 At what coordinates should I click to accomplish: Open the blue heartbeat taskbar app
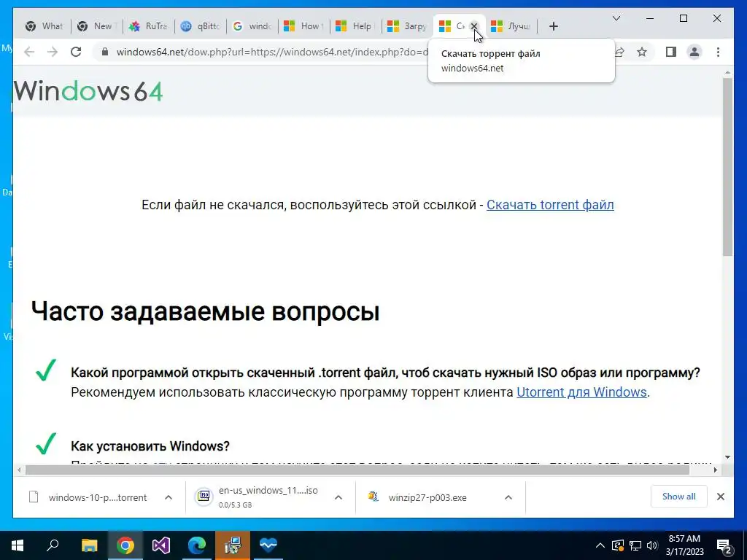tap(268, 545)
